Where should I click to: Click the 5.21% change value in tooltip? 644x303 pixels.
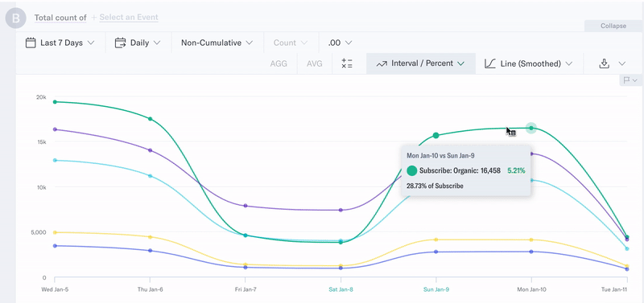(x=516, y=170)
